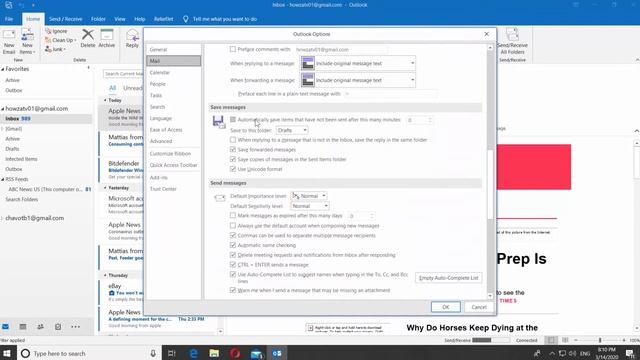Collapse the RSS Feeds folder

tap(3, 179)
